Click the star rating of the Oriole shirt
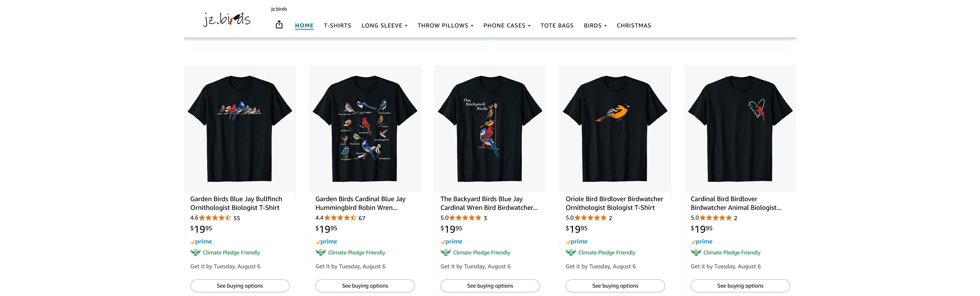The image size is (980, 296). [x=590, y=218]
